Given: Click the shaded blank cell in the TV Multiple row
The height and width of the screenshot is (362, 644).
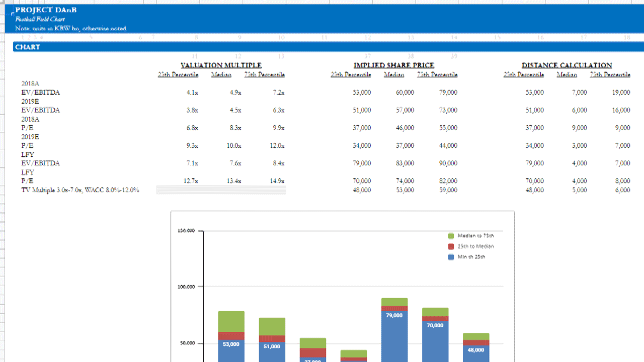Looking at the screenshot, I should pos(221,190).
